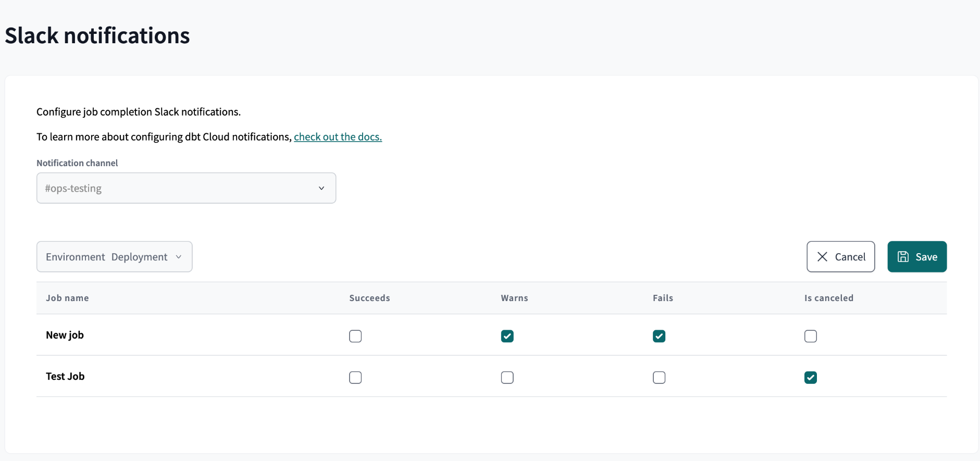Untick Is canceled for Test Job
The image size is (980, 461).
(810, 377)
